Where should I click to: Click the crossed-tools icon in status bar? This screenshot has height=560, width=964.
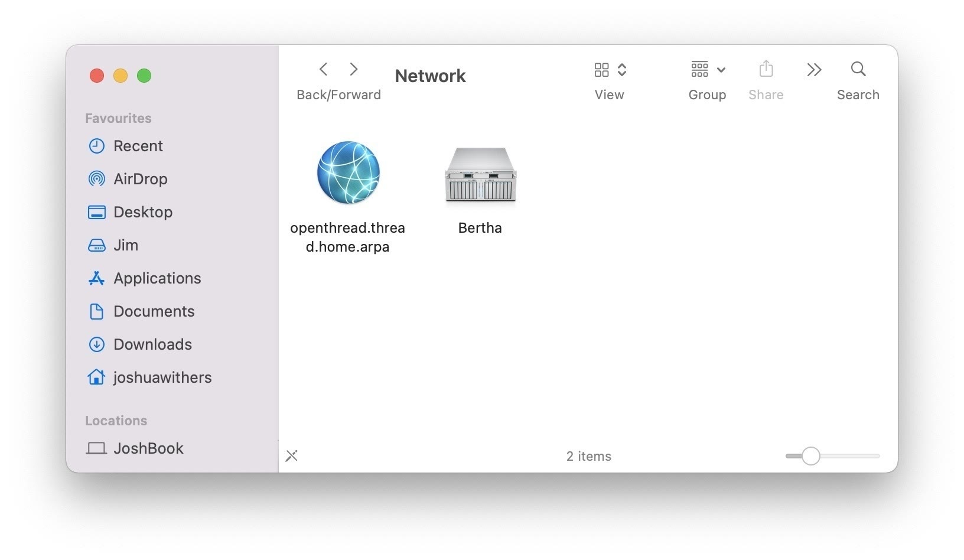[x=292, y=456]
